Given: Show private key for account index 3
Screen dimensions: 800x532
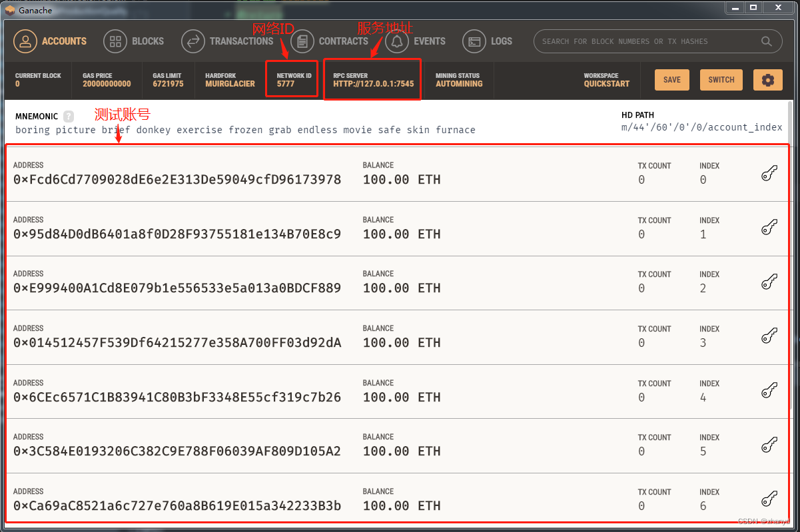Looking at the screenshot, I should tap(769, 336).
